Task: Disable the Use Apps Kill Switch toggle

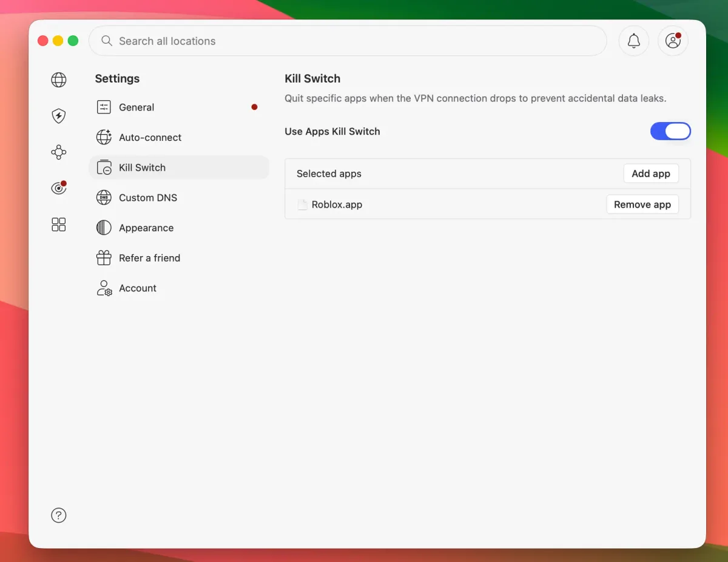Action: 670,131
